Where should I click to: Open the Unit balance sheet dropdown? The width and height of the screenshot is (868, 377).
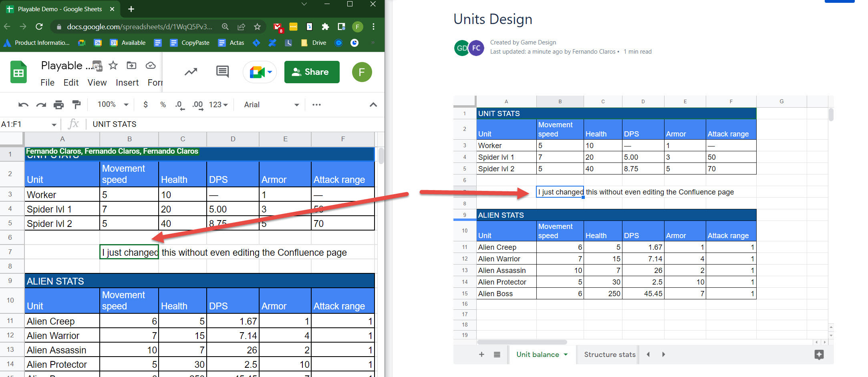[566, 355]
